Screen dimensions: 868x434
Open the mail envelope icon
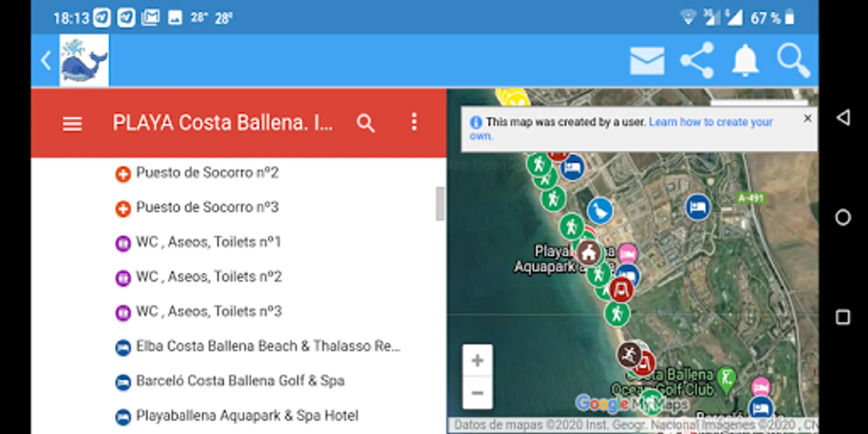(647, 61)
